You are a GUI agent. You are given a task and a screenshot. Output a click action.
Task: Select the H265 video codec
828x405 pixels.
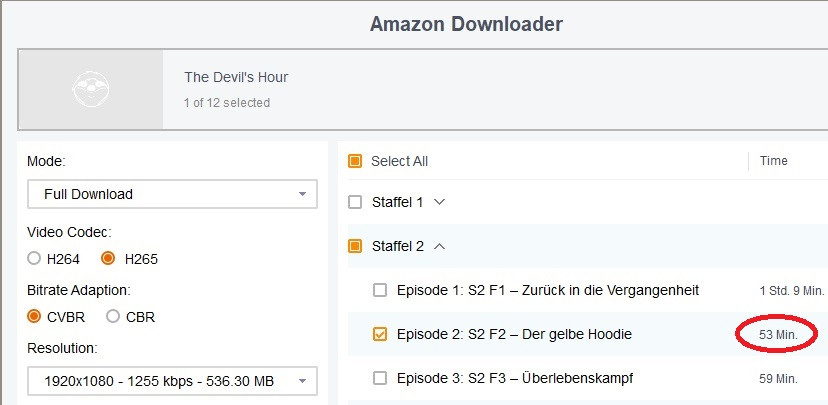coord(108,259)
